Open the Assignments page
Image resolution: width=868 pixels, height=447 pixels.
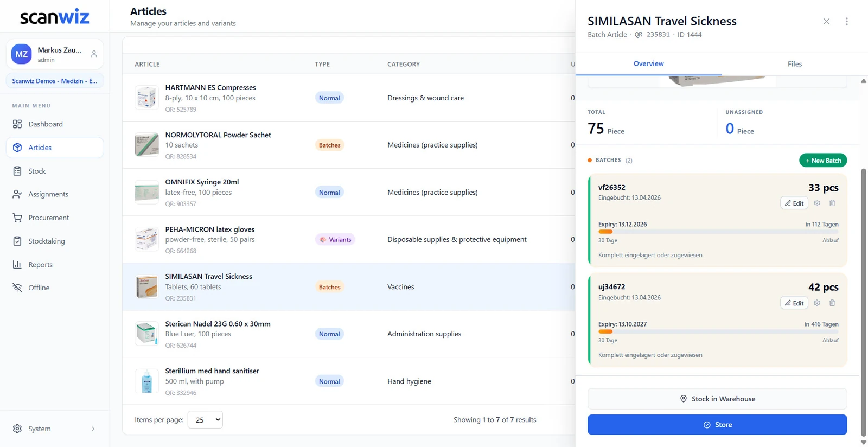click(x=54, y=194)
